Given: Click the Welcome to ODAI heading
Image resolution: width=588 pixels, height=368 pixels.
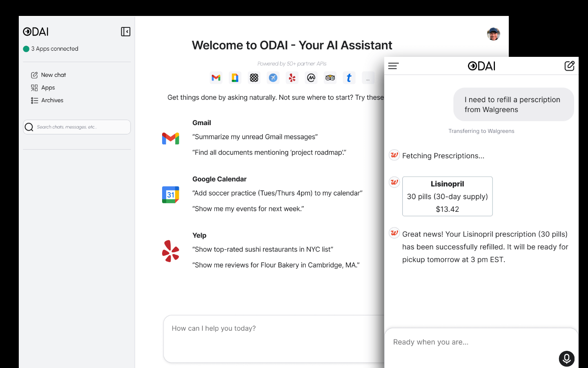Looking at the screenshot, I should click(x=292, y=45).
